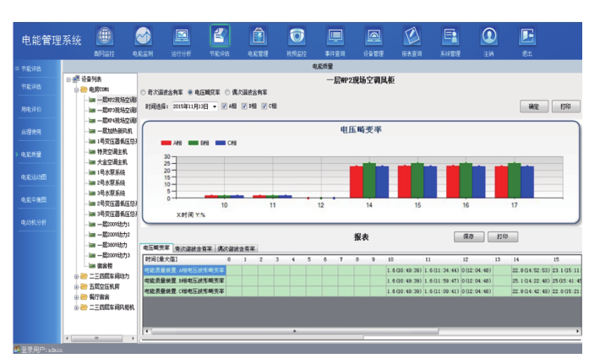
Task: Select the 奇次谐波含有率 radio button
Action: [143, 91]
